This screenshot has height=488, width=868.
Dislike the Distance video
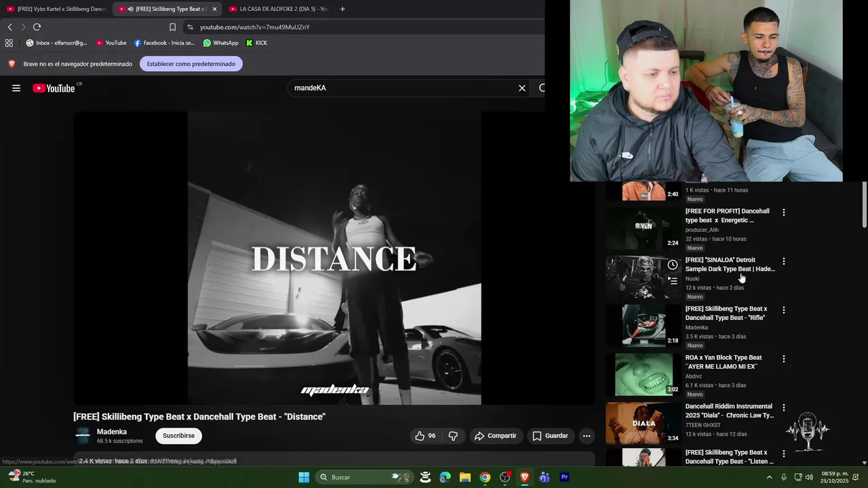[453, 436]
